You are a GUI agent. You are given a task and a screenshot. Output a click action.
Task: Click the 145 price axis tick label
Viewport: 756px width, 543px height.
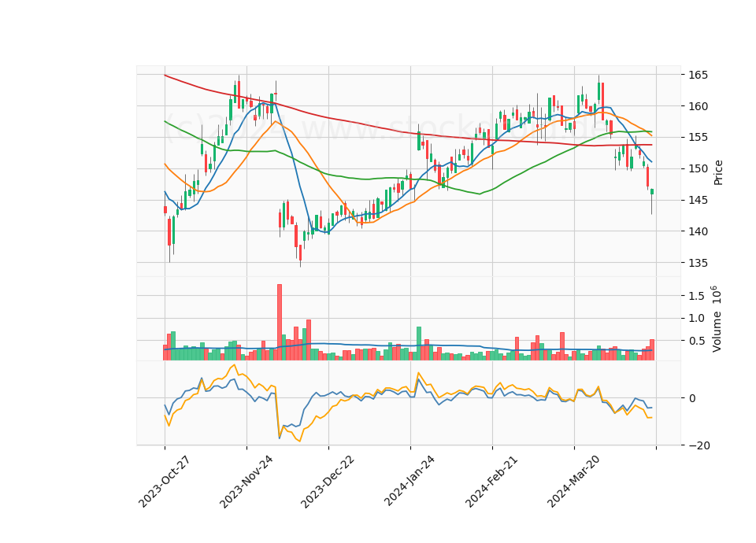[699, 200]
